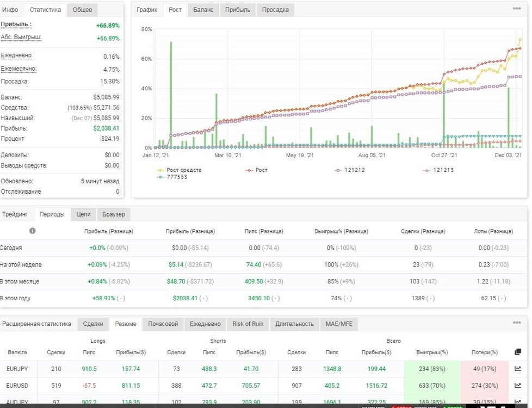Click the 'На этой неделе' row label
This screenshot has width=532, height=408.
point(21,264)
